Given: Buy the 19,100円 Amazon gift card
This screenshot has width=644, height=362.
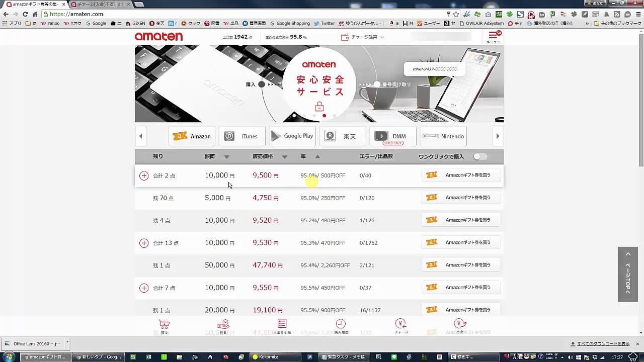Looking at the screenshot, I should coord(461,310).
